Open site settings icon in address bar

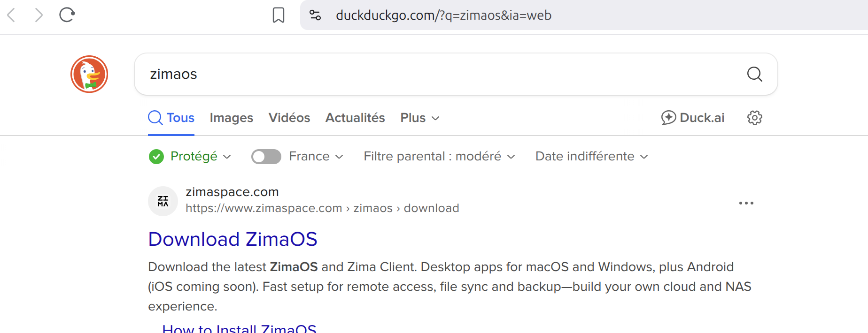315,15
